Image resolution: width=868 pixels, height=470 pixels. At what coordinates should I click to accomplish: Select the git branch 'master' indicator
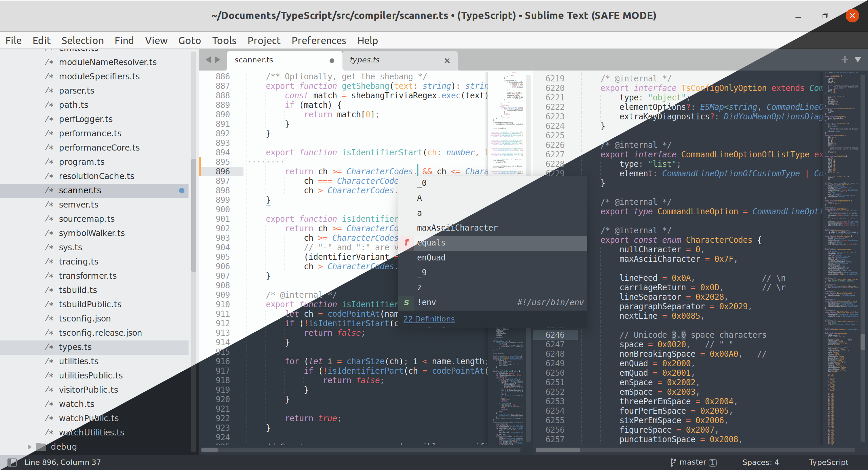pos(694,461)
